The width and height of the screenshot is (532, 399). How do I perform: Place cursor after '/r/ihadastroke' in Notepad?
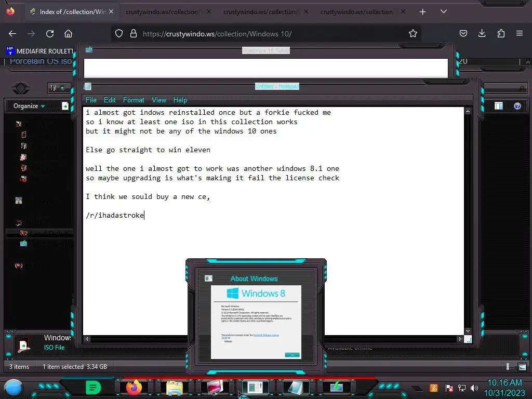click(144, 216)
